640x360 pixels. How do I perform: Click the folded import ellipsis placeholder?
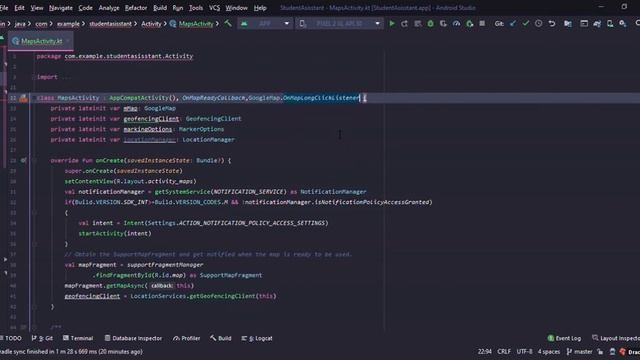(66, 77)
